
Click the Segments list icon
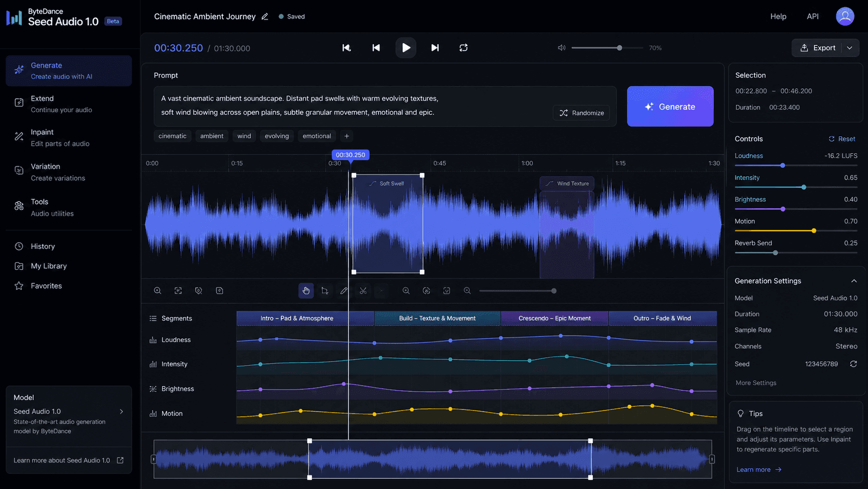pyautogui.click(x=153, y=318)
